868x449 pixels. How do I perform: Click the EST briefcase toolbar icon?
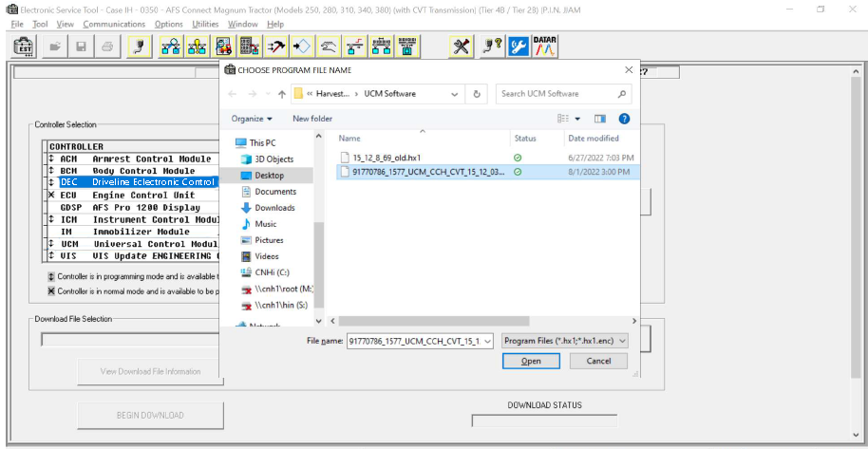click(x=24, y=47)
